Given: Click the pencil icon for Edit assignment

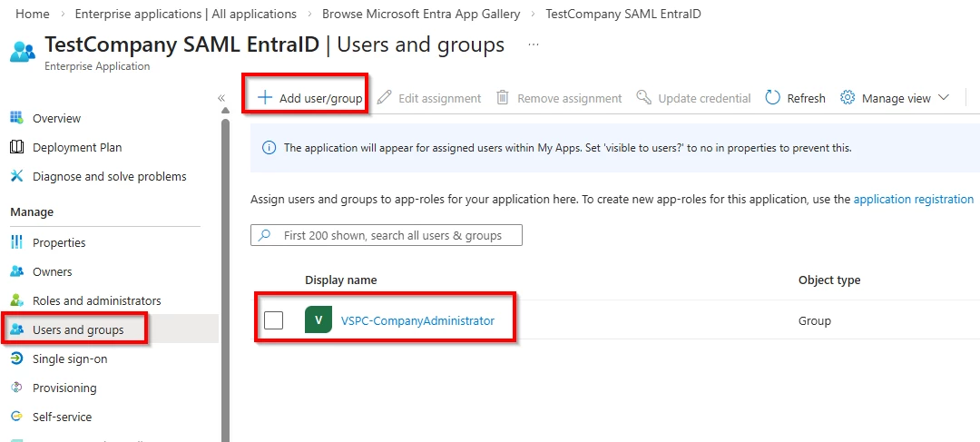Looking at the screenshot, I should 385,97.
